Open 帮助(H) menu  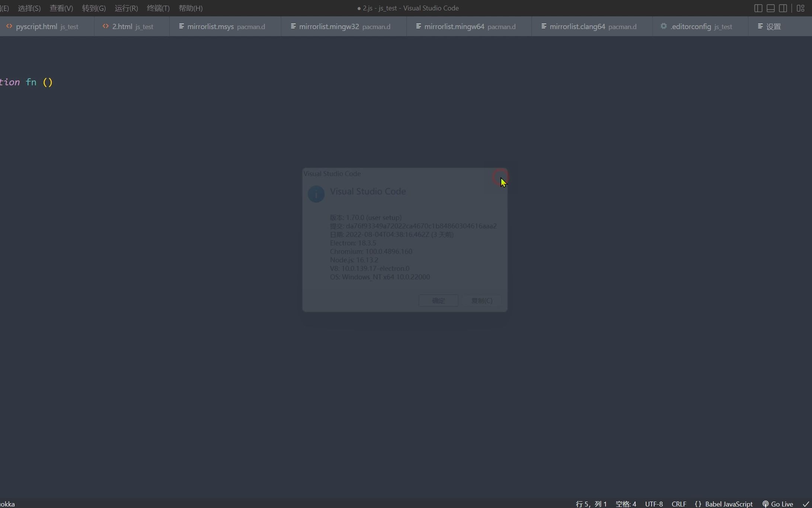coord(191,8)
